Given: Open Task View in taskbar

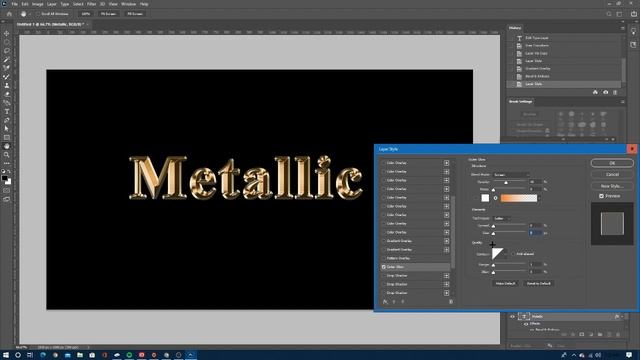Looking at the screenshot, I should pyautogui.click(x=30, y=355).
